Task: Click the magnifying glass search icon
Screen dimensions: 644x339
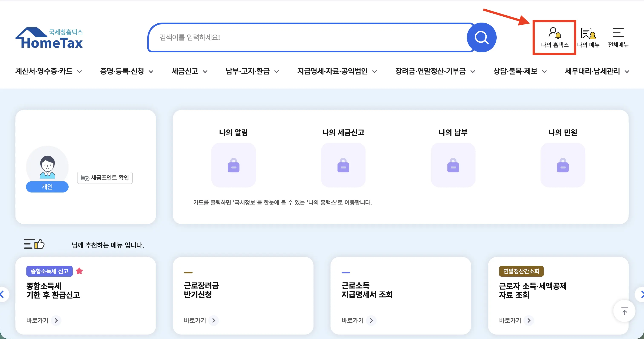Action: 481,37
